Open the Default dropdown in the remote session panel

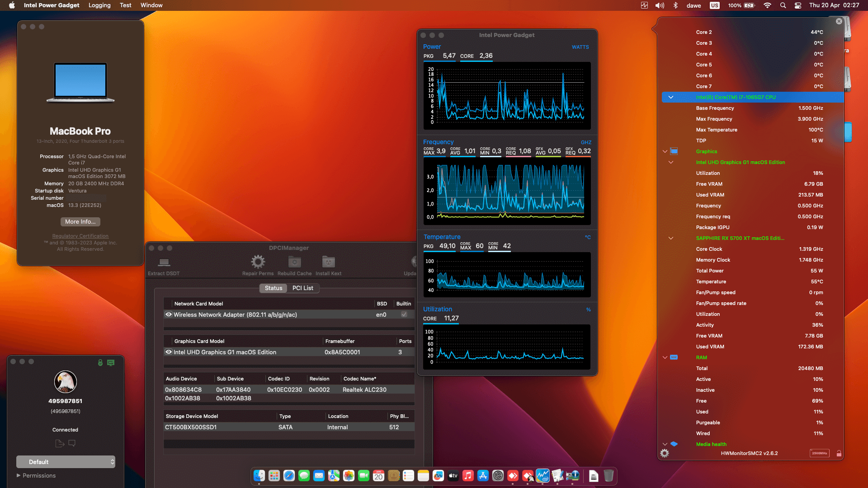pyautogui.click(x=66, y=462)
